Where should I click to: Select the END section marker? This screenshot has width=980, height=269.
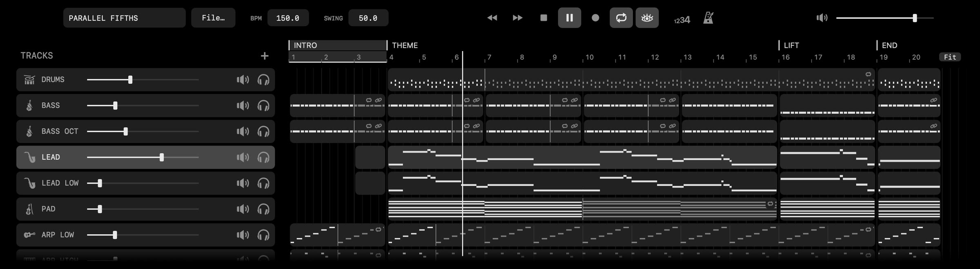889,45
